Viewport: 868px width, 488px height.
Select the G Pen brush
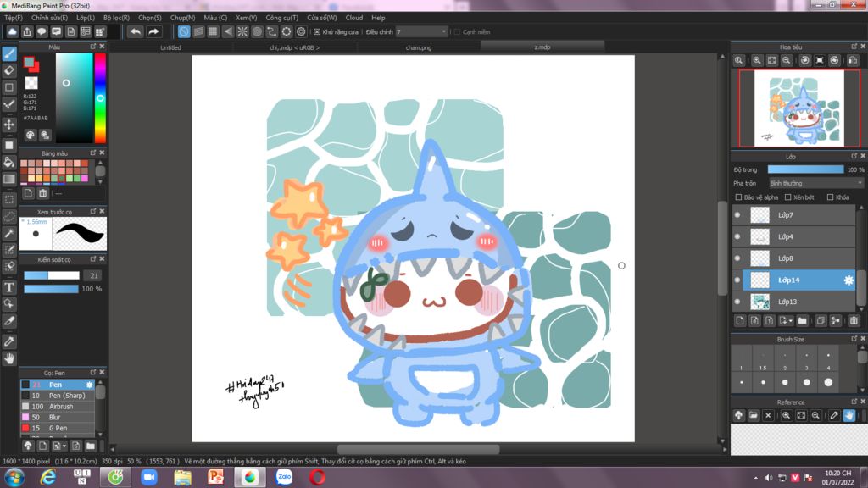point(58,428)
